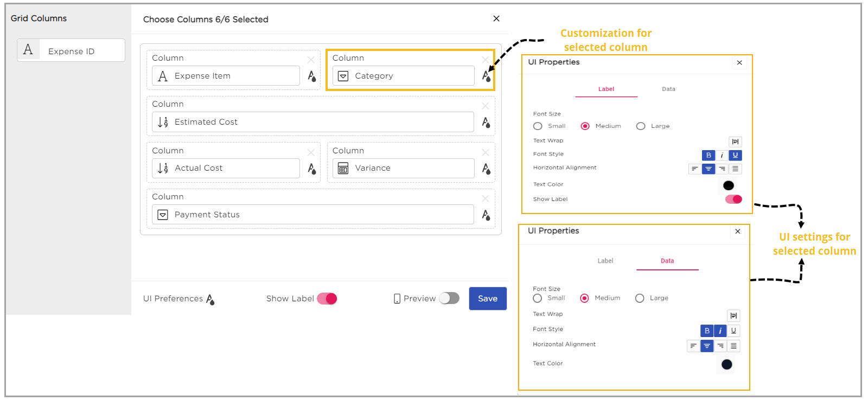Click Text Wrap icon in Label panel
The image size is (868, 401).
click(735, 142)
